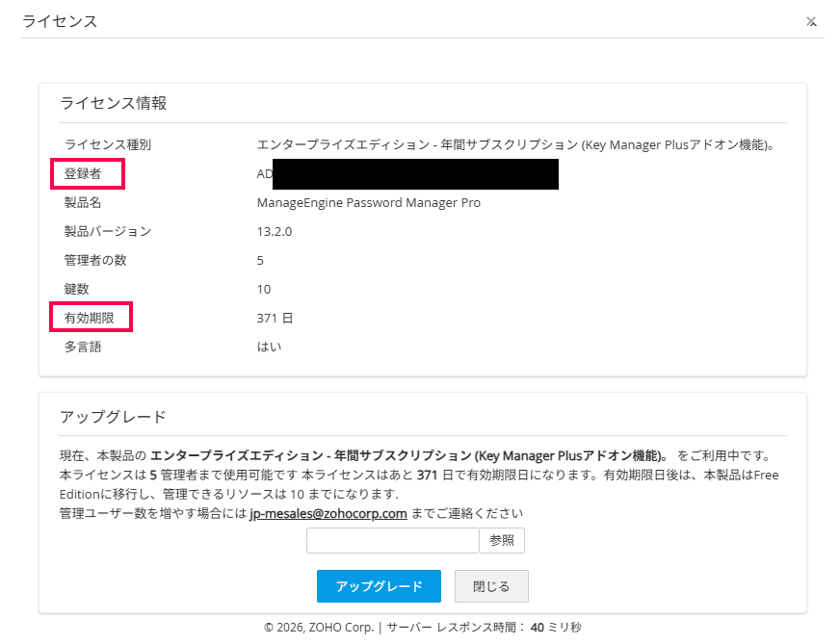Click the ライセンス dialog title text
The width and height of the screenshot is (840, 644).
pyautogui.click(x=60, y=21)
